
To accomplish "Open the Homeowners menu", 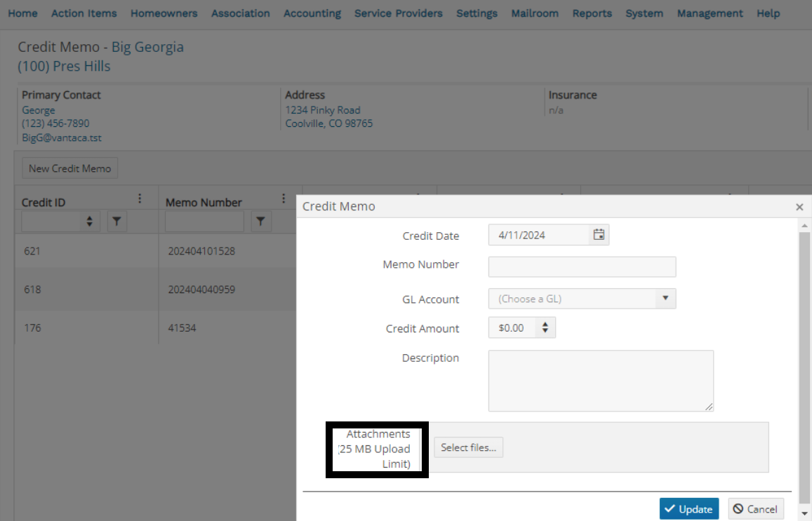I will [164, 13].
